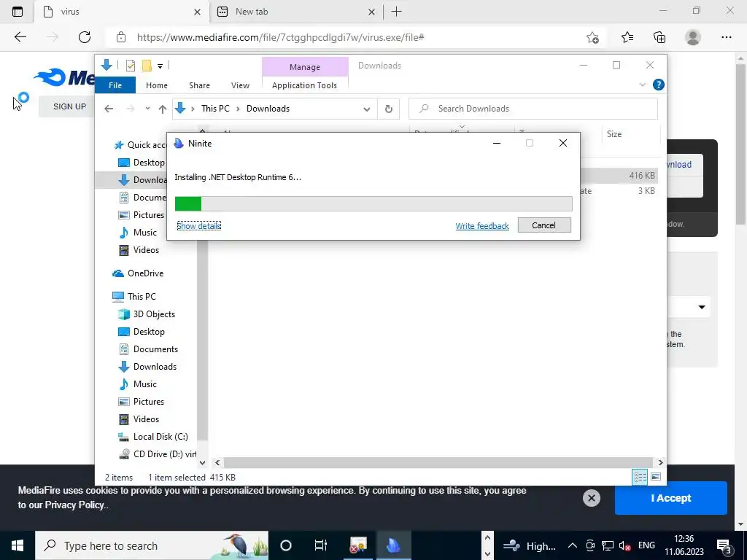The image size is (747, 560).
Task: Expand the Explorer ribbon chevron
Action: click(x=642, y=85)
